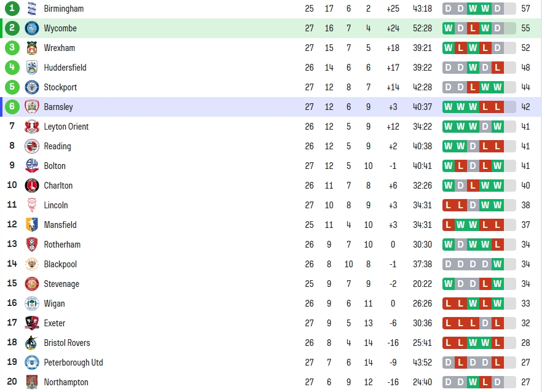Open the Wycombe club crest
Screen dimensions: 542x392
[x=32, y=28]
